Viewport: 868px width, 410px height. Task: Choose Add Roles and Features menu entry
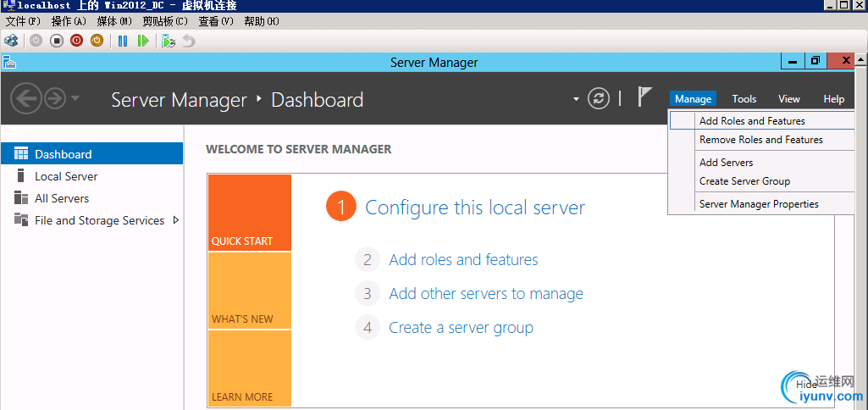click(762, 121)
